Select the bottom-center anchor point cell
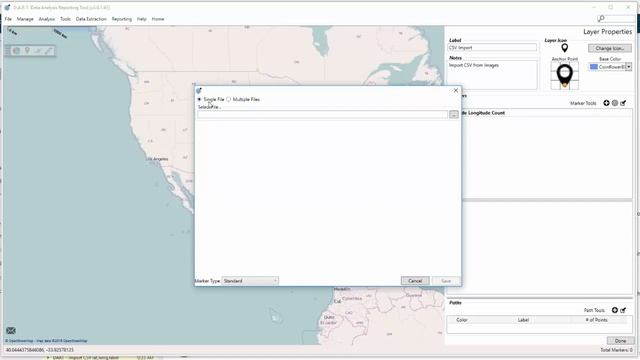 (564, 86)
